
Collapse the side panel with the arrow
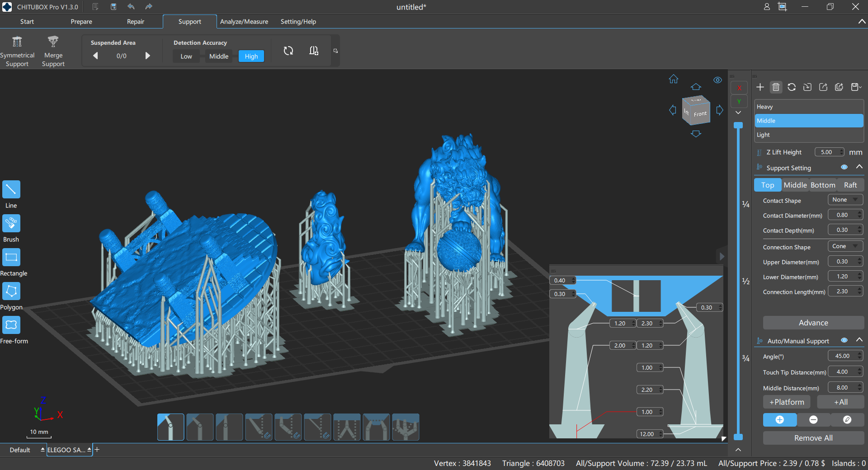click(x=722, y=256)
